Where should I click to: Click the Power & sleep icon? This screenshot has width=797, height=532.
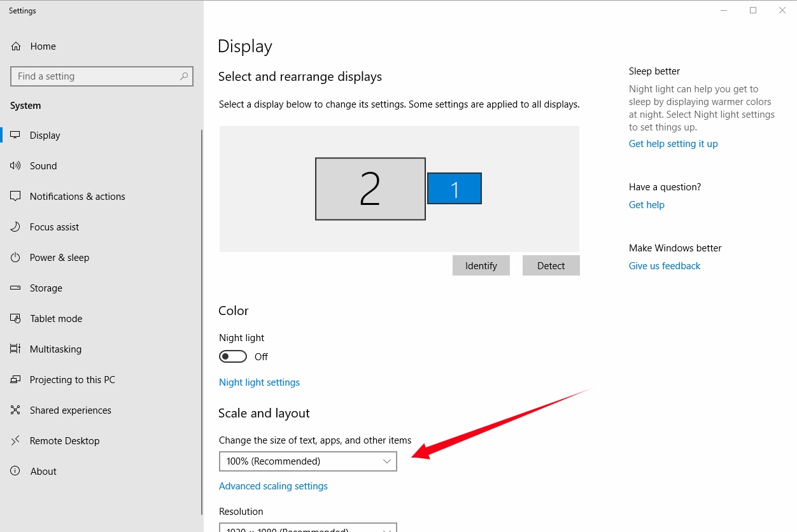[16, 258]
